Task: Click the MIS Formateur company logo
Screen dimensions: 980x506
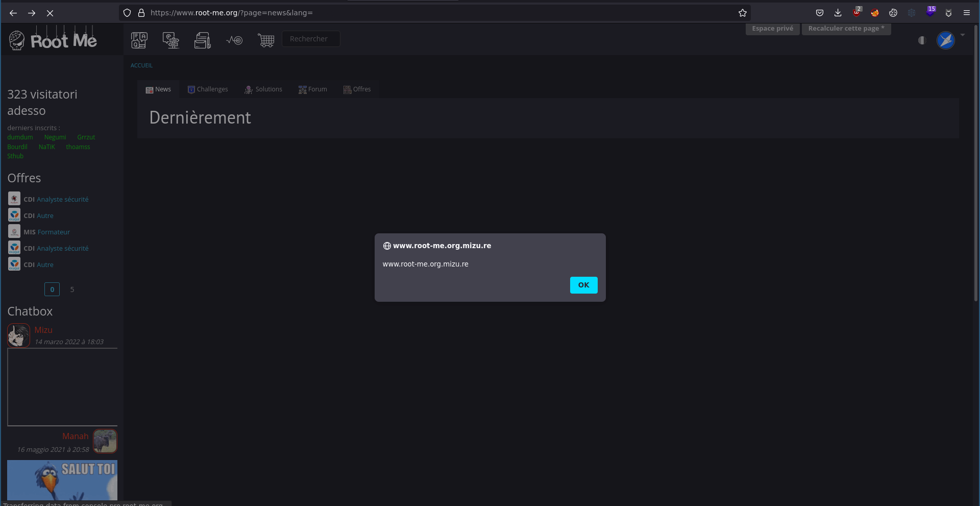Action: click(14, 231)
